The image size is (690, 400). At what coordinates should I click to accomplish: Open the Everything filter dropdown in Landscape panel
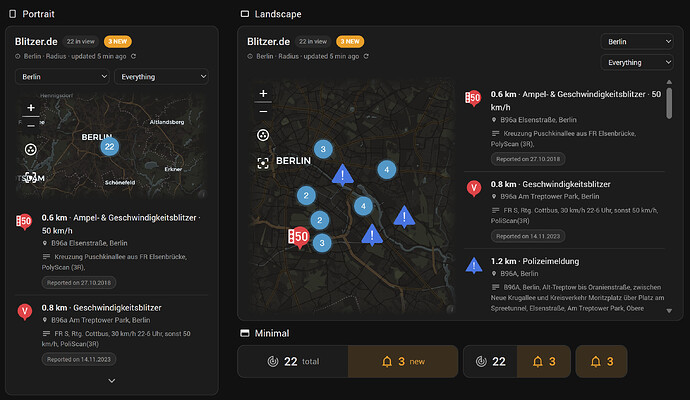(x=637, y=62)
